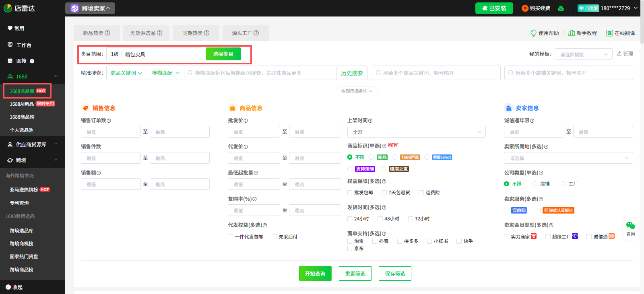The image size is (644, 294).
Task: Select the 工厂 company type radio
Action: [563, 184]
